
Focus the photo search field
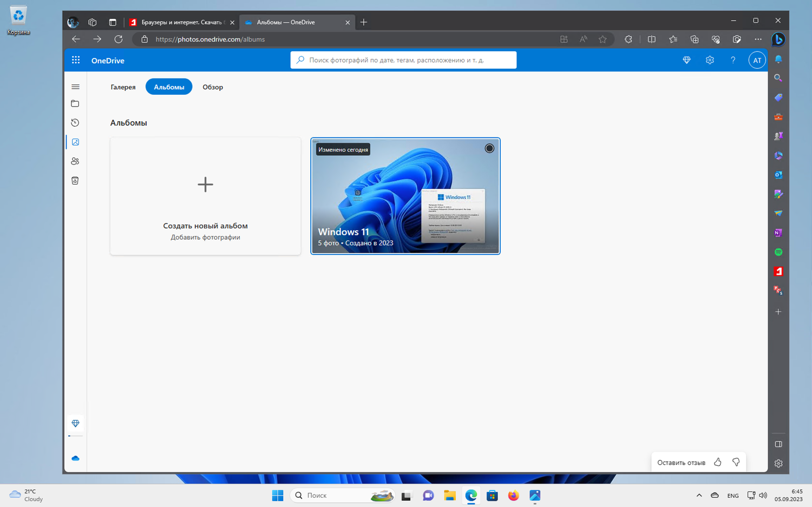point(403,60)
